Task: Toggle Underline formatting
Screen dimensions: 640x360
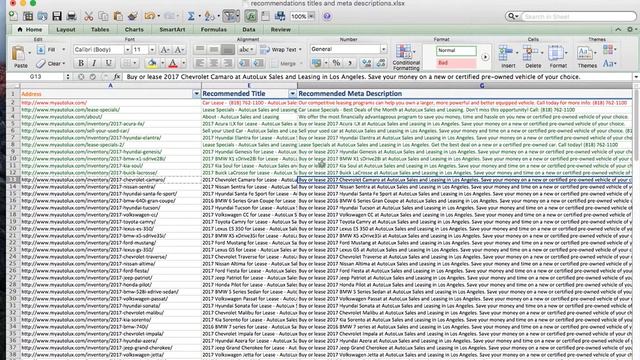Action: [108, 63]
